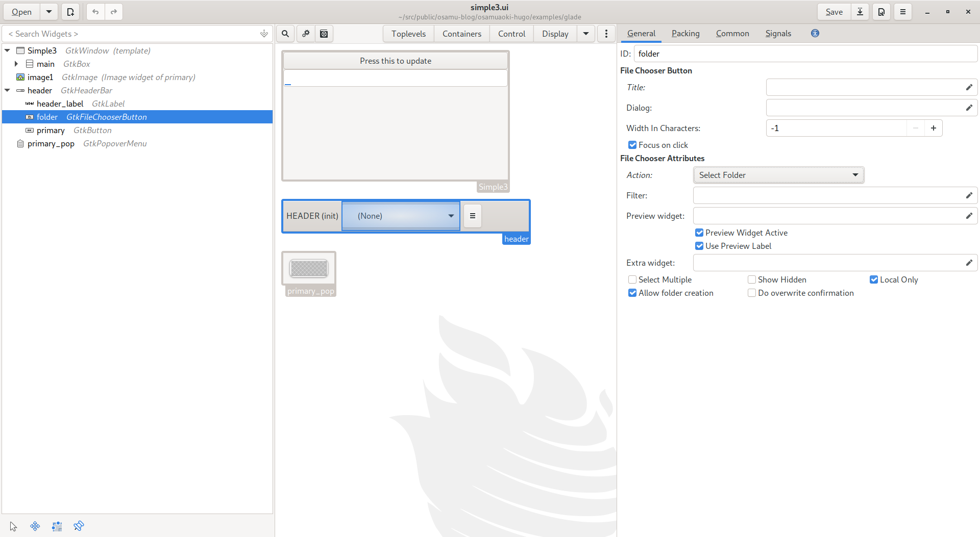Select the drag resize mode tool
The image size is (980, 537).
point(35,526)
